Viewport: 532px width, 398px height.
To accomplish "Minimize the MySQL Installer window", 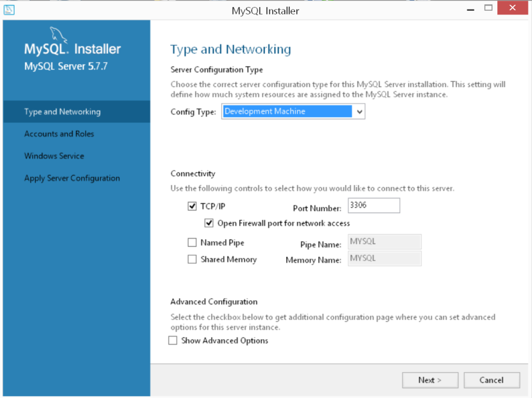I will coord(470,9).
